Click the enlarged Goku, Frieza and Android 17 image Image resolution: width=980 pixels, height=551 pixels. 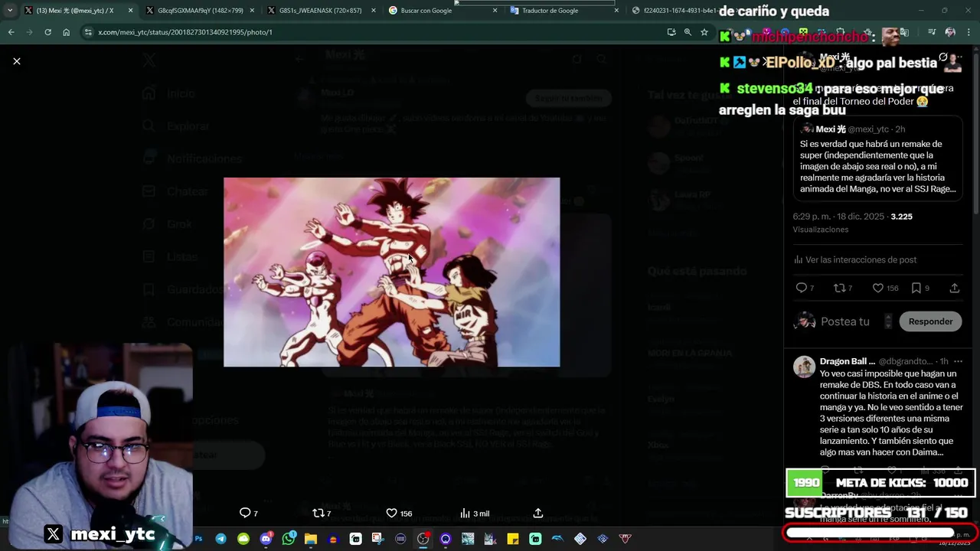click(x=391, y=272)
